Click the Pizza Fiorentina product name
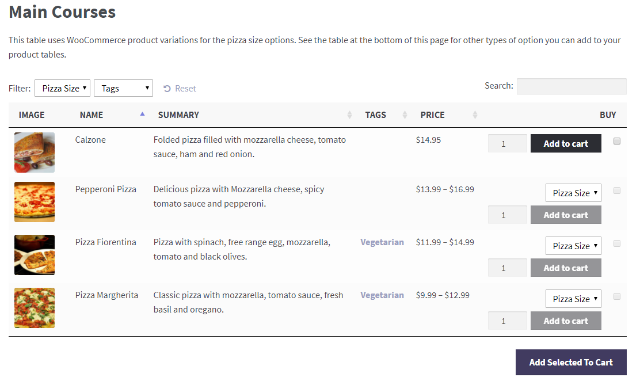Screen dimensions: 640x382 pos(106,242)
